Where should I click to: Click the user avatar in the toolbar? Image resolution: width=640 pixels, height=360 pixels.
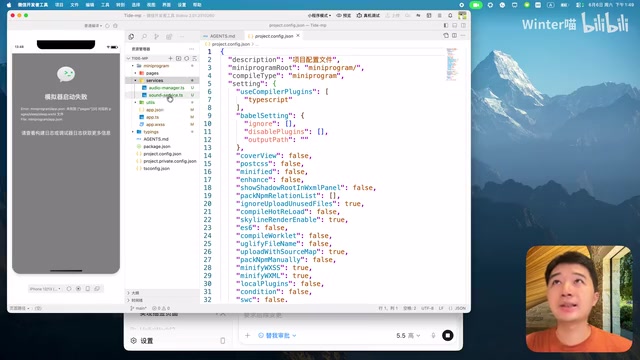click(x=462, y=16)
